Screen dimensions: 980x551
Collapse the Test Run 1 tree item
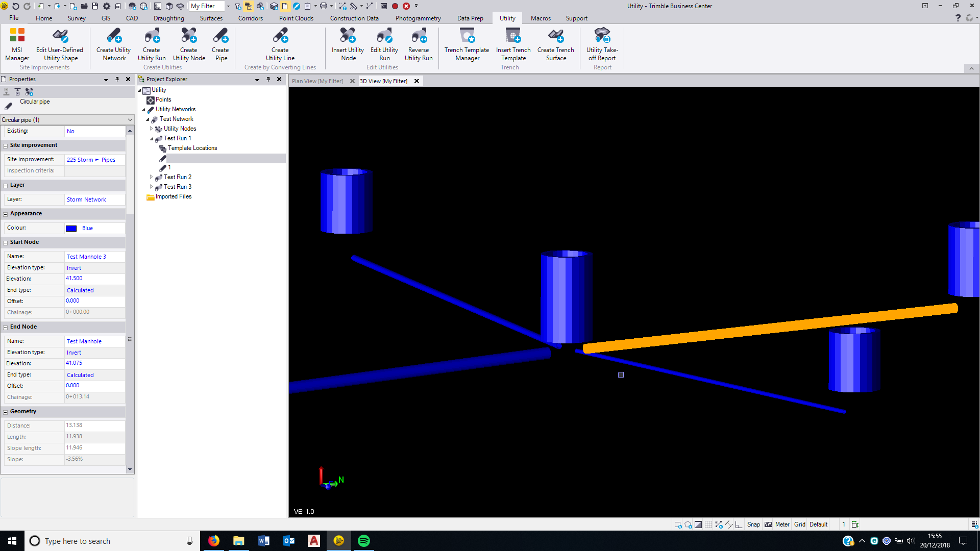click(x=151, y=138)
